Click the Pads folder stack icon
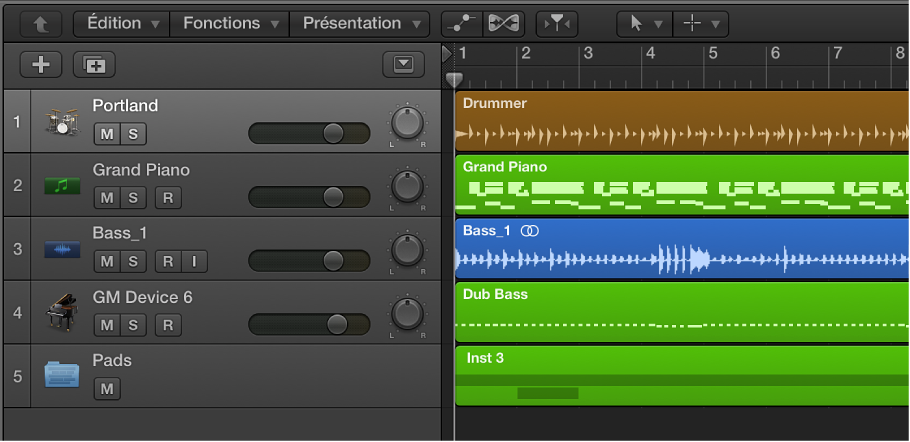 pyautogui.click(x=61, y=375)
